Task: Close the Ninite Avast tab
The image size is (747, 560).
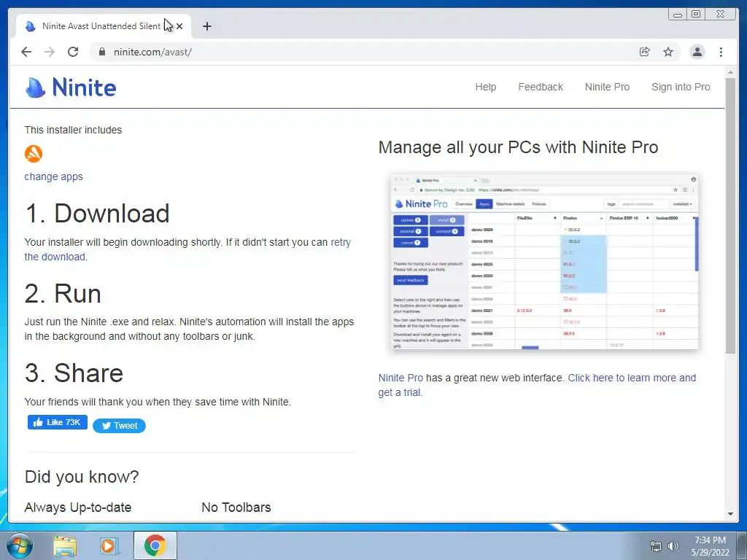Action: click(x=179, y=26)
